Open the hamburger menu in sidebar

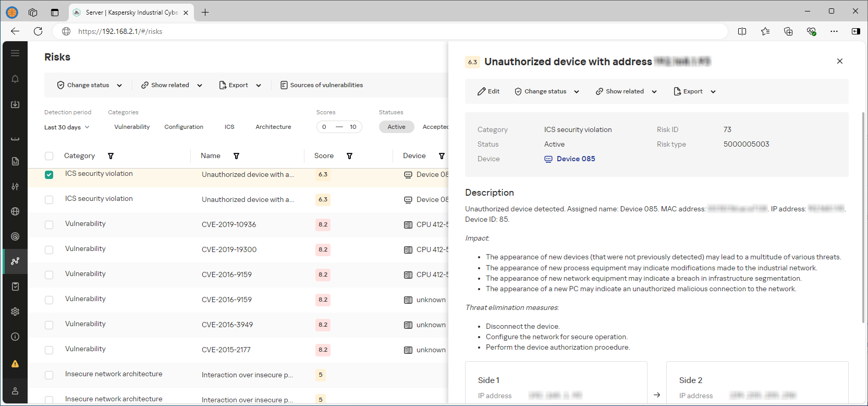(x=15, y=53)
